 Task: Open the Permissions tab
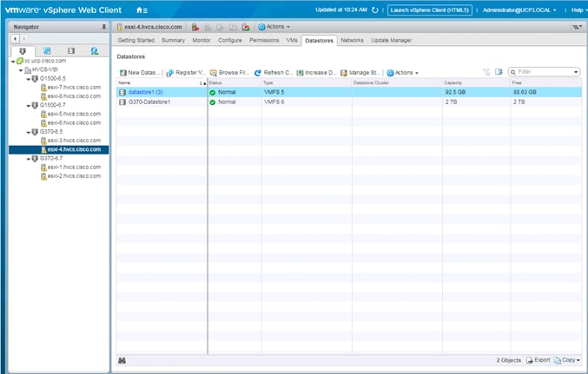pos(264,40)
